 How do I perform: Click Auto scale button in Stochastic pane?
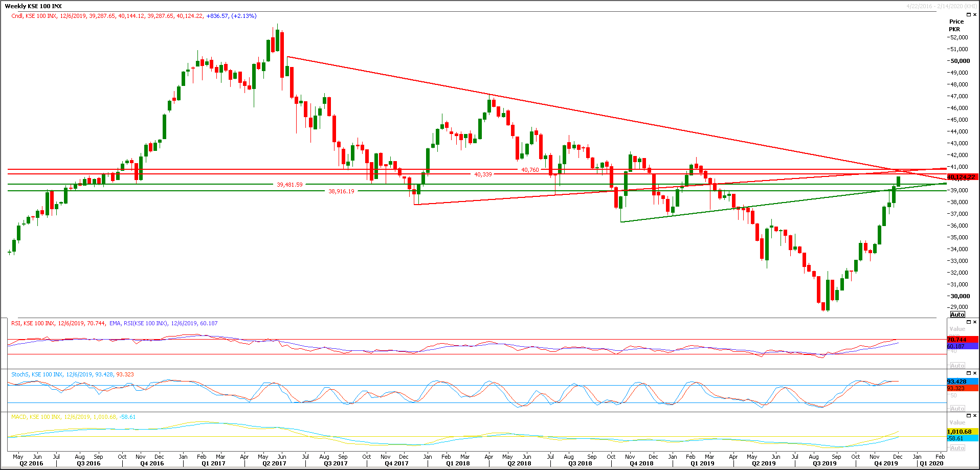pyautogui.click(x=957, y=409)
